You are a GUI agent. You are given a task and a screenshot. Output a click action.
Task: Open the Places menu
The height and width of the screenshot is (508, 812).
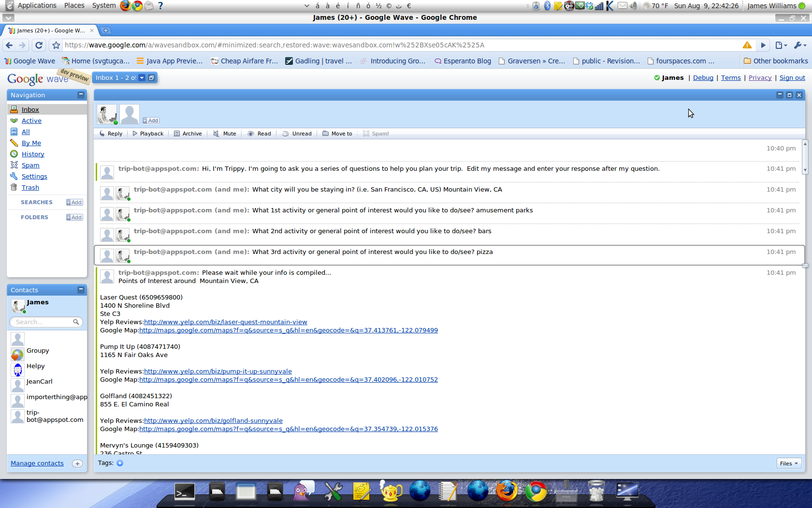(74, 5)
